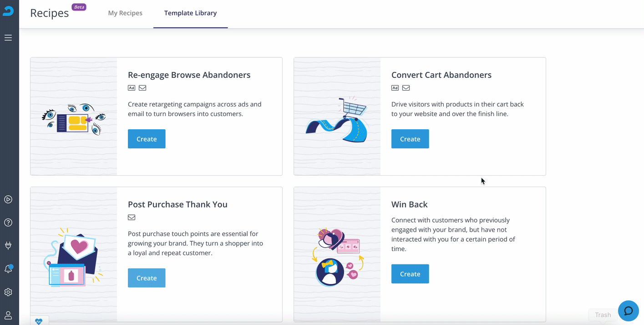Click the shopping cart road illustration
Image resolution: width=644 pixels, height=325 pixels.
tap(337, 119)
